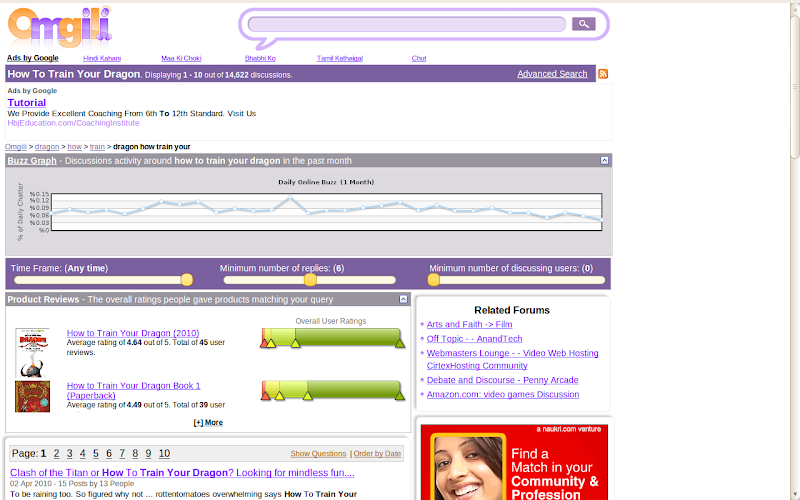This screenshot has height=500, width=800.
Task: Click the rating bar for the 2010 movie
Action: click(x=333, y=338)
